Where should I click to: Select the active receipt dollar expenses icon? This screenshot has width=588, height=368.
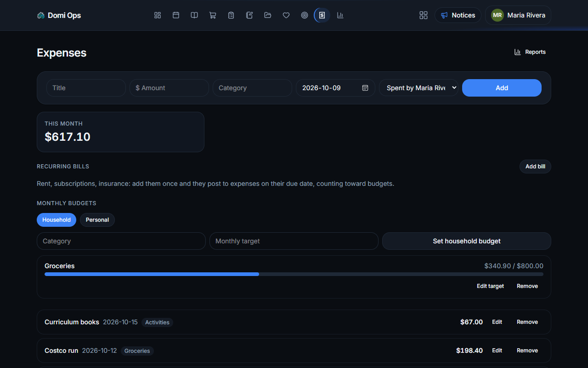pyautogui.click(x=322, y=15)
